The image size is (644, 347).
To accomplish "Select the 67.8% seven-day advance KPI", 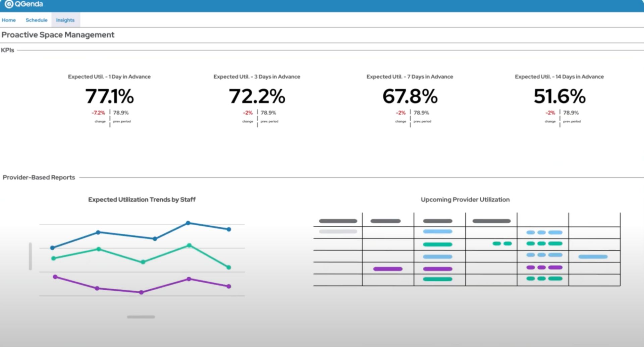I will 410,97.
